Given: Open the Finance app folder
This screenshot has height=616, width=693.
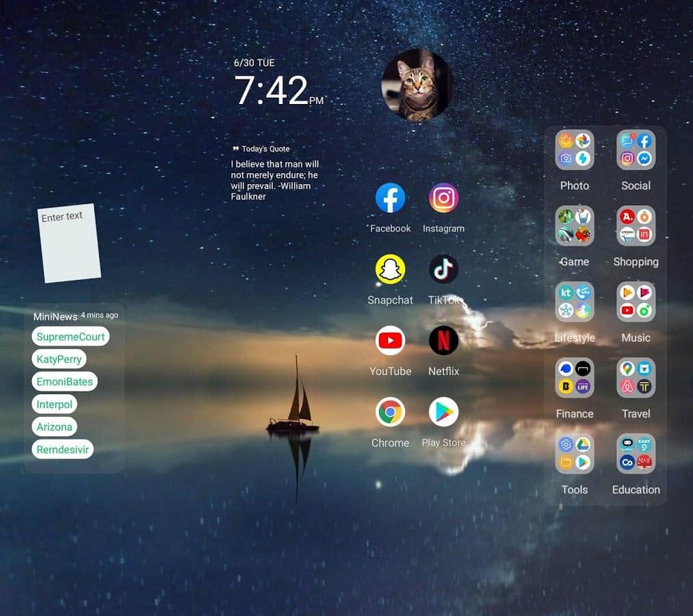Looking at the screenshot, I should 575,378.
